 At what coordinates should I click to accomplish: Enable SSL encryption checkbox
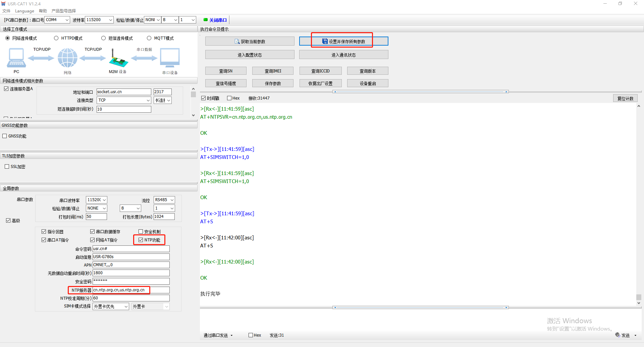click(x=7, y=167)
